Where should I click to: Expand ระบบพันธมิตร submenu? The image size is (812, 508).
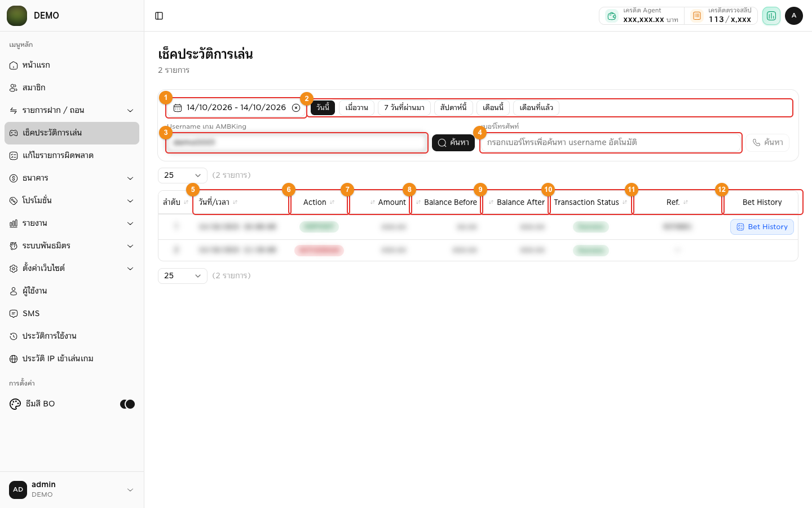130,246
